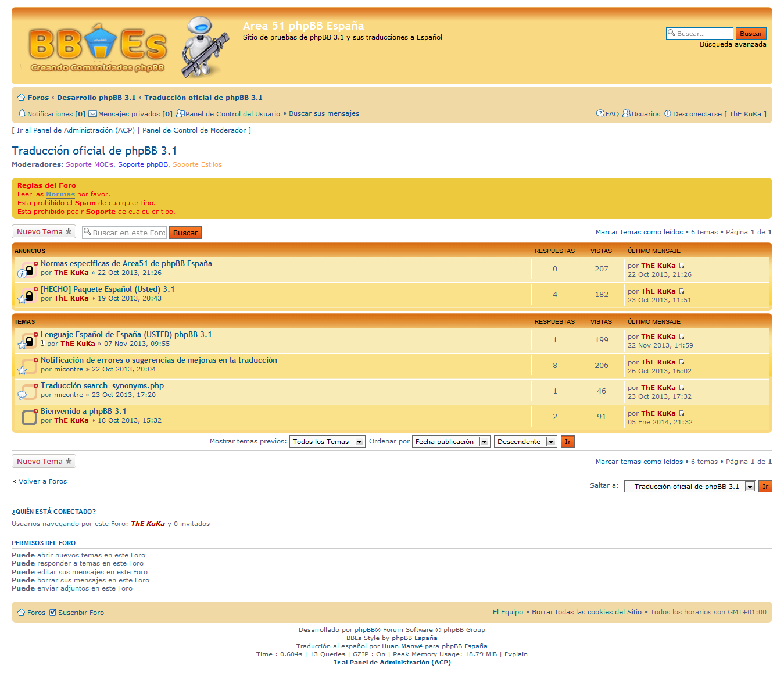Click the attachment paperclip icon in Lenguaje Español row
Viewport: 784px width, 676px height.
coord(42,343)
